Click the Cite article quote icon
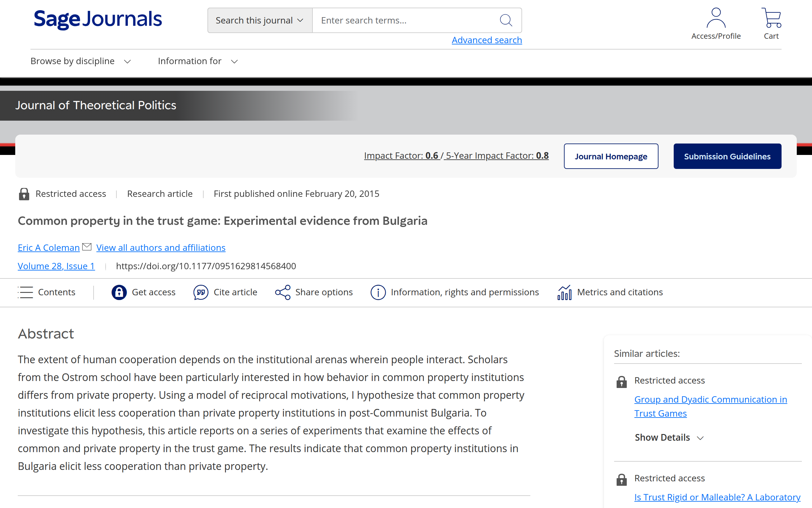This screenshot has height=508, width=812. click(201, 292)
